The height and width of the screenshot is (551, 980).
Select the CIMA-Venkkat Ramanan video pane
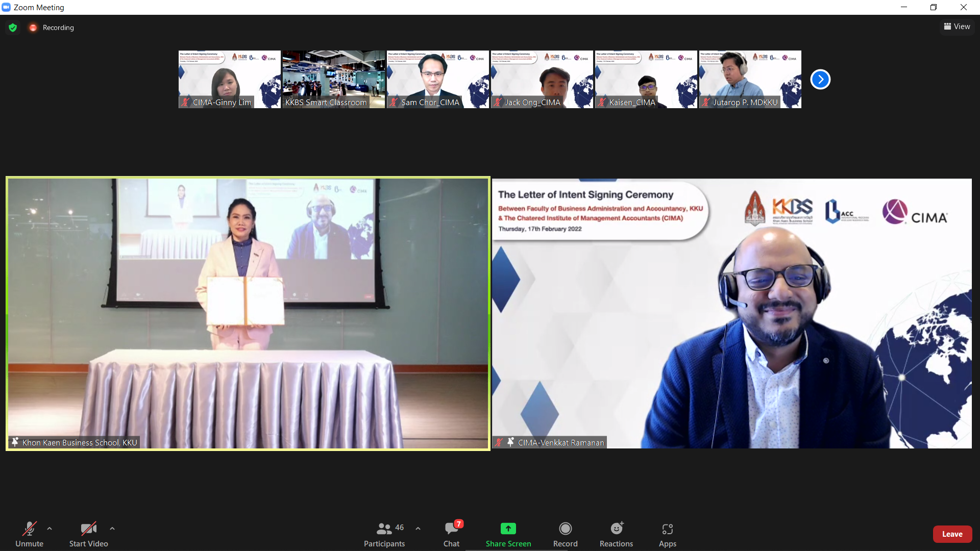(x=732, y=313)
